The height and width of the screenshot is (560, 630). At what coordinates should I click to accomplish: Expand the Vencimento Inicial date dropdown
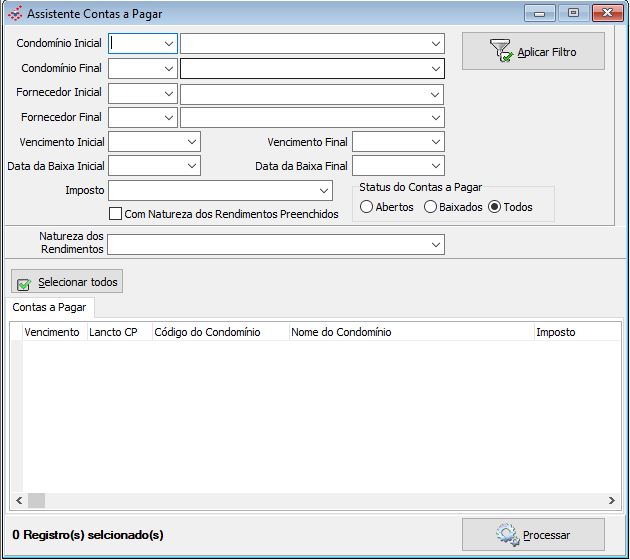[x=192, y=143]
